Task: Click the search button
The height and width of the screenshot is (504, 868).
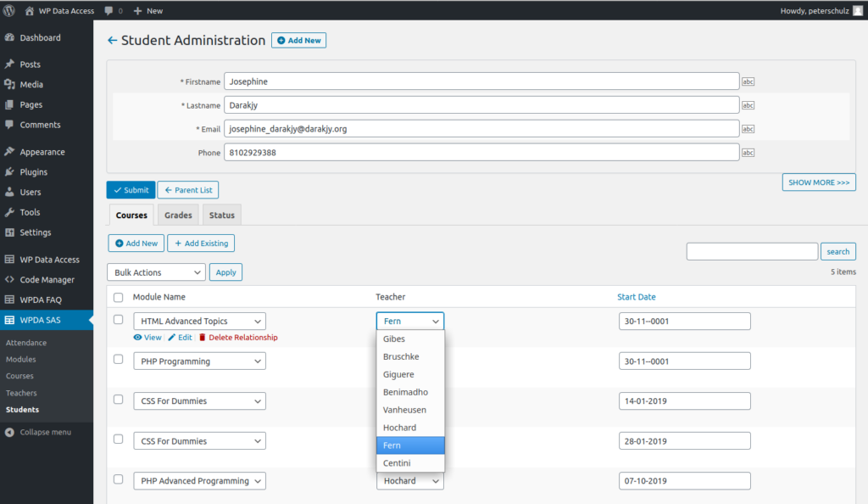Action: click(x=838, y=251)
